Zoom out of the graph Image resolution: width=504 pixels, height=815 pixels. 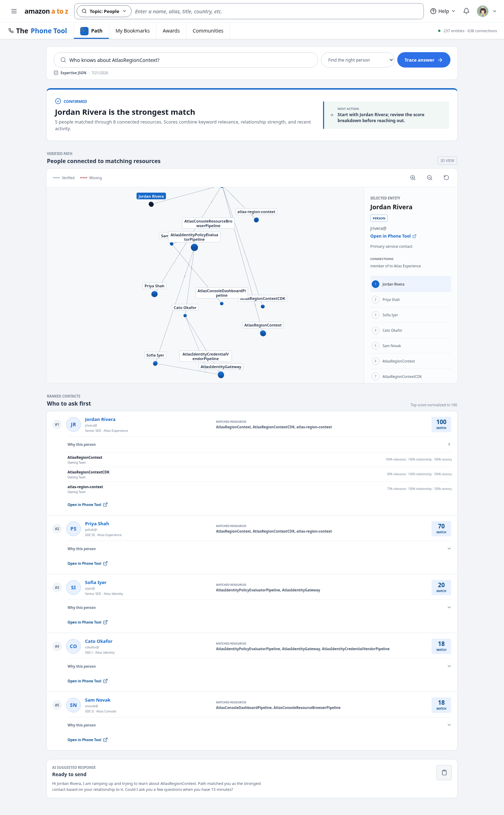[430, 178]
